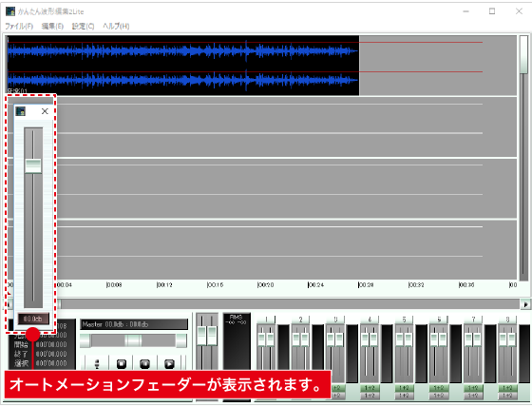Toggle the channel 5 number button

pyautogui.click(x=404, y=320)
